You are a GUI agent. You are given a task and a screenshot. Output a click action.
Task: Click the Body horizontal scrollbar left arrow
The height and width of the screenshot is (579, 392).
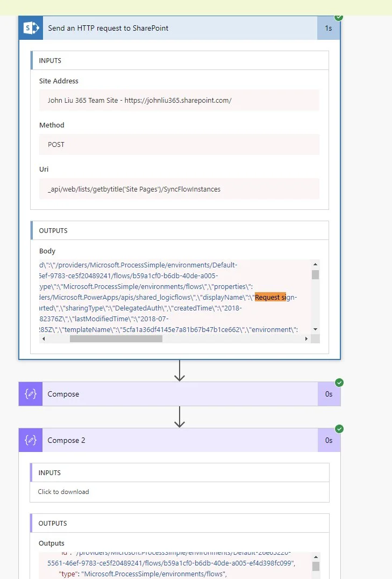[x=44, y=339]
